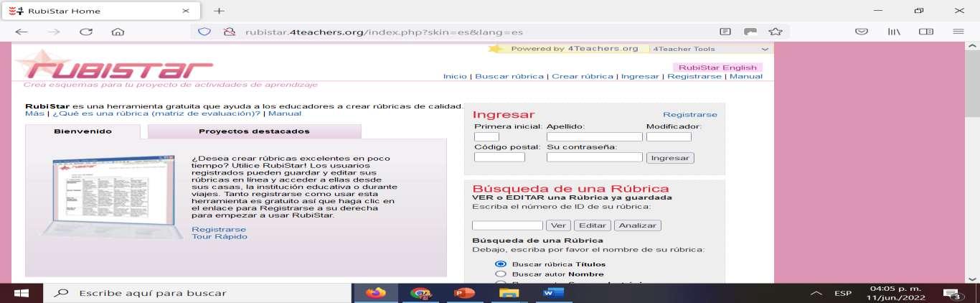Click the scrollbar up arrow

(x=973, y=47)
